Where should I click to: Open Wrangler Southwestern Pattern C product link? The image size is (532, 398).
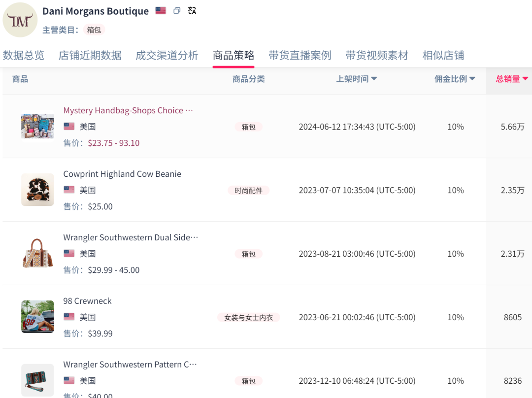click(130, 365)
